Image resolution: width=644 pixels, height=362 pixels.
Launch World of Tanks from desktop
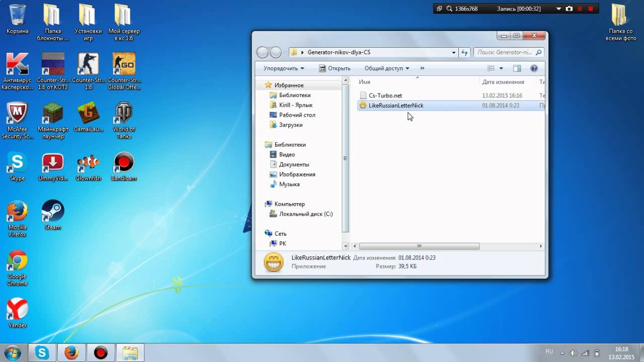tap(124, 121)
